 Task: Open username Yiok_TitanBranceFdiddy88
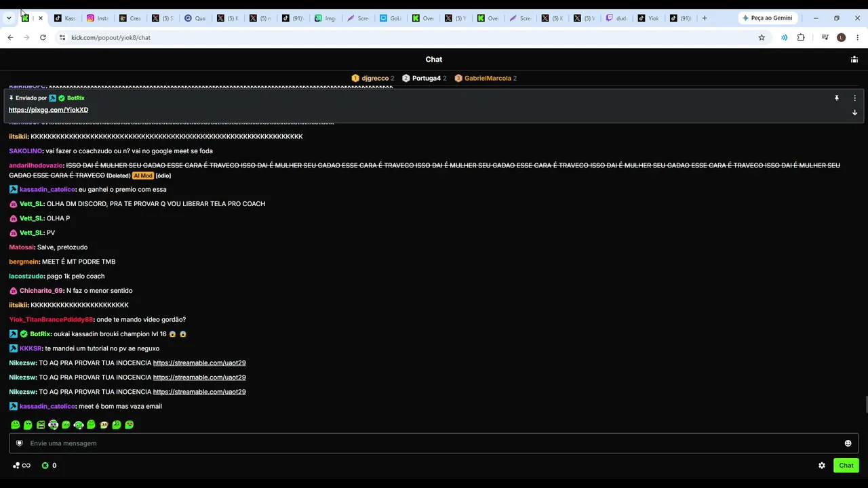(x=51, y=319)
